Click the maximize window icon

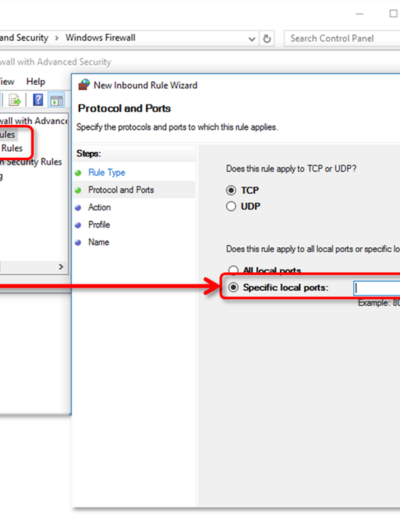393,13
